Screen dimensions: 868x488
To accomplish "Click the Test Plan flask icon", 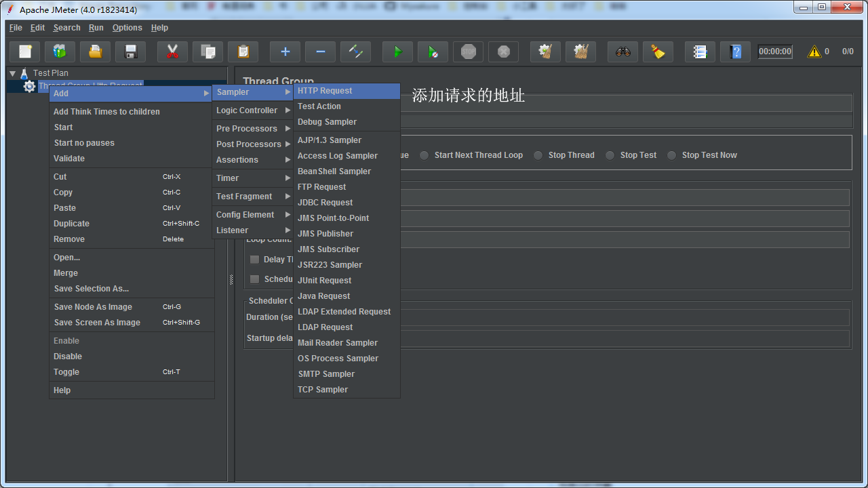I will [24, 73].
